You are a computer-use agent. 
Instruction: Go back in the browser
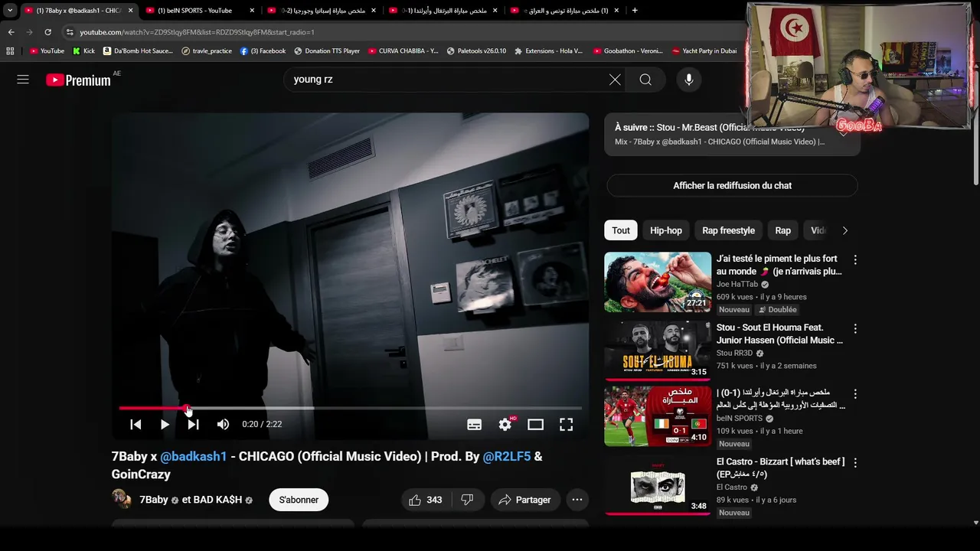pos(11,32)
